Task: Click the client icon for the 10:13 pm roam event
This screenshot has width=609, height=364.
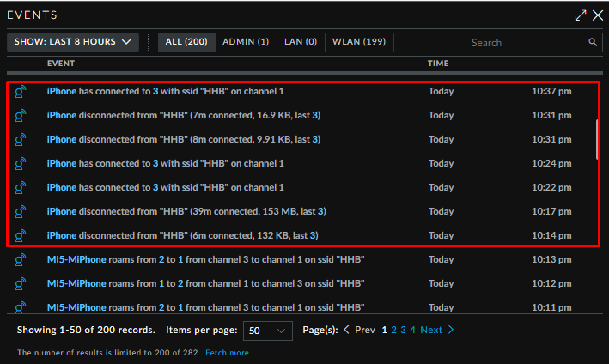Action: (21, 260)
